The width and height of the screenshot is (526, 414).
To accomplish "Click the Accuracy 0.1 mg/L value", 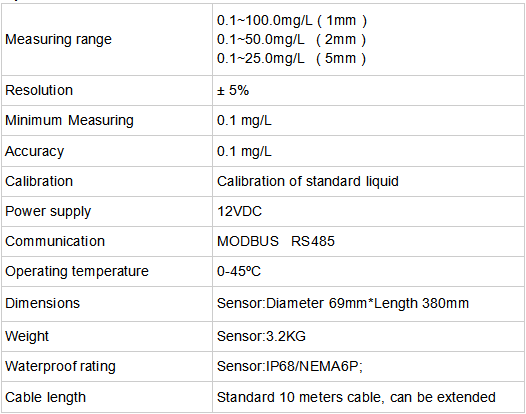I will click(244, 151).
